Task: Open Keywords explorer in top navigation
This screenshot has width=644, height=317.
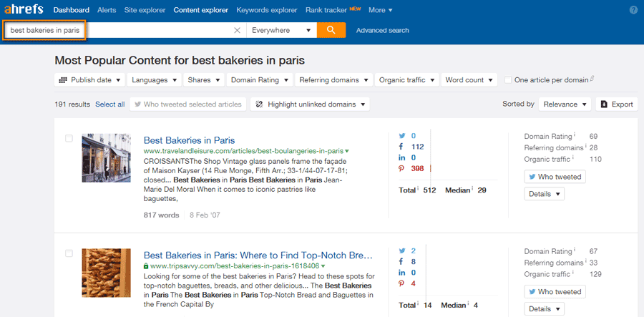Action: click(x=267, y=10)
